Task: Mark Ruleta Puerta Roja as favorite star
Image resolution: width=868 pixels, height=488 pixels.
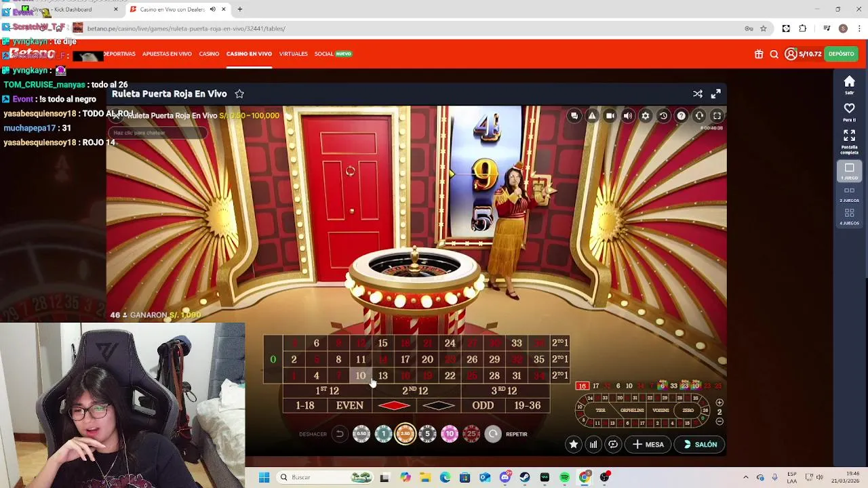Action: point(239,94)
